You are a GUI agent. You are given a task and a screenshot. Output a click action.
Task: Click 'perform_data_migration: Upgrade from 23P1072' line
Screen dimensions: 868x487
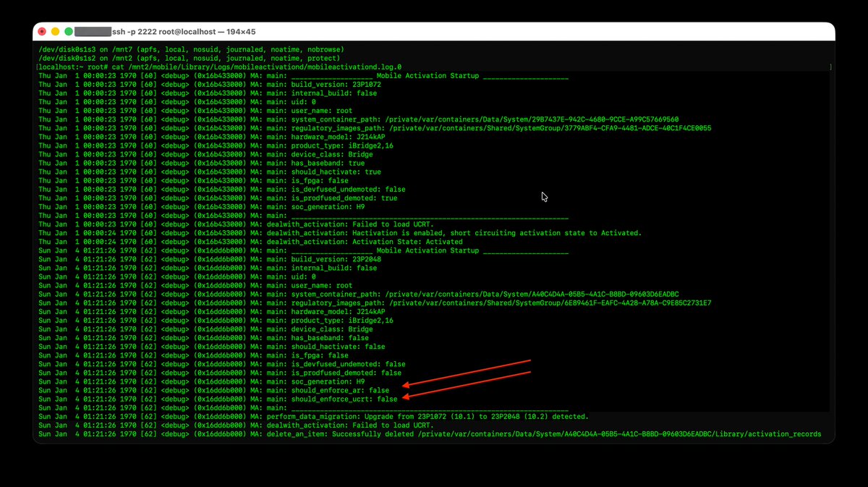coord(428,417)
